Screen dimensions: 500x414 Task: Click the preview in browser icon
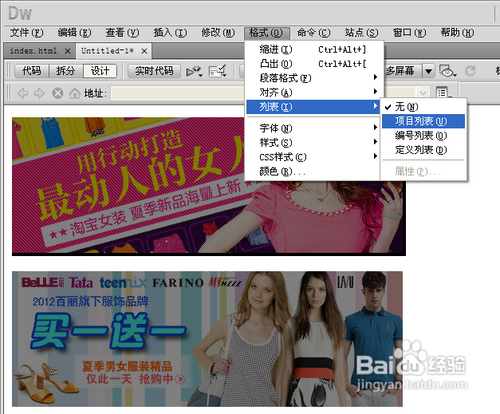(x=447, y=71)
